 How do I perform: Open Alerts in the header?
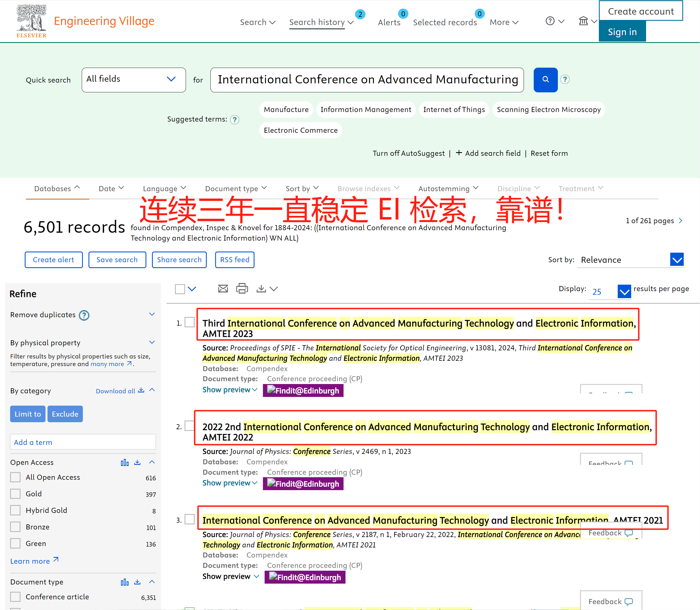(389, 22)
